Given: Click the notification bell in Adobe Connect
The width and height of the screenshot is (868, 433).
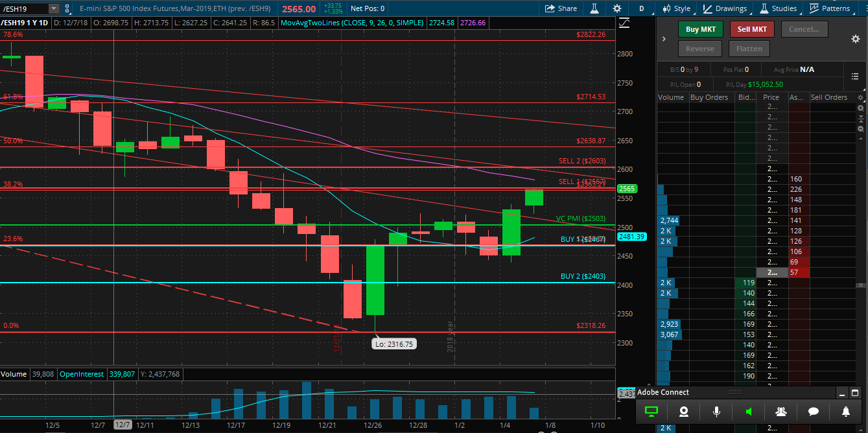Looking at the screenshot, I should click(x=846, y=411).
